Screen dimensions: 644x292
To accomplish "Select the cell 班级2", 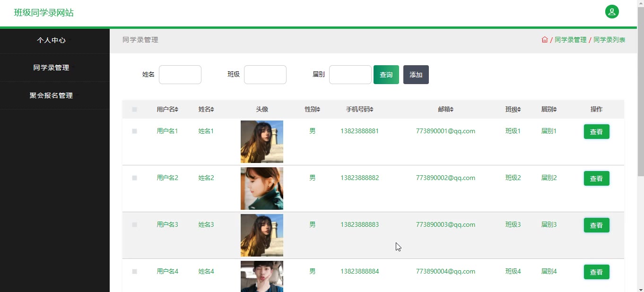I will pos(513,178).
